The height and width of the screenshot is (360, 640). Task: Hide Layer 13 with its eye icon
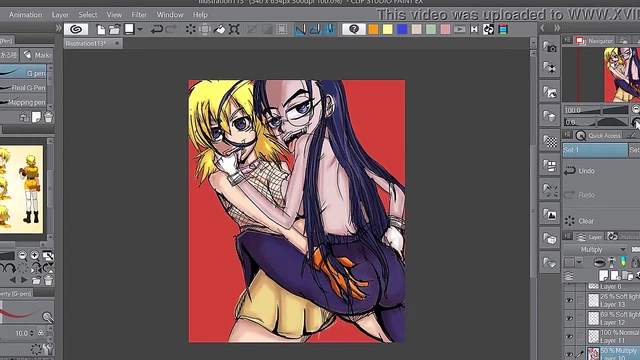coord(569,301)
